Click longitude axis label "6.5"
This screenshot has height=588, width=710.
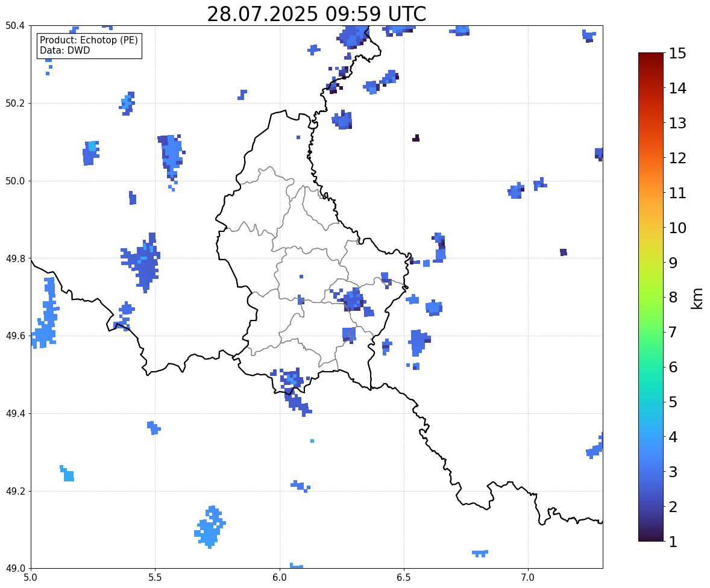tap(404, 578)
